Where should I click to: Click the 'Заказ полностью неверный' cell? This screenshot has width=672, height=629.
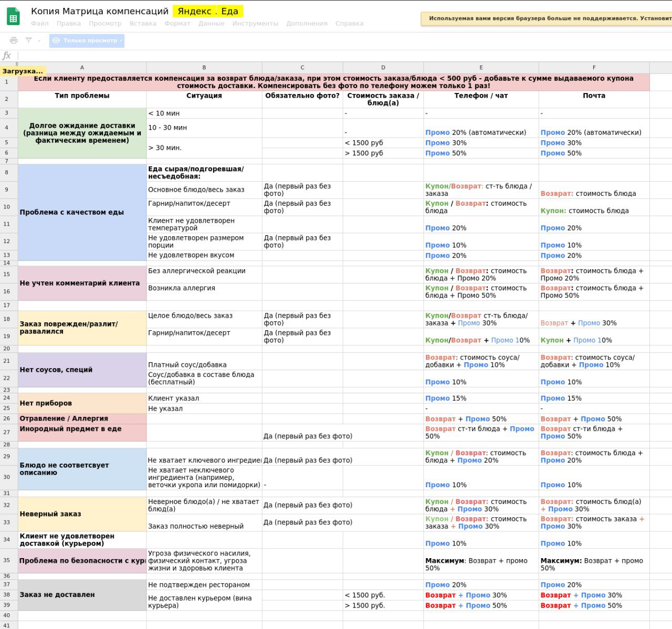204,522
